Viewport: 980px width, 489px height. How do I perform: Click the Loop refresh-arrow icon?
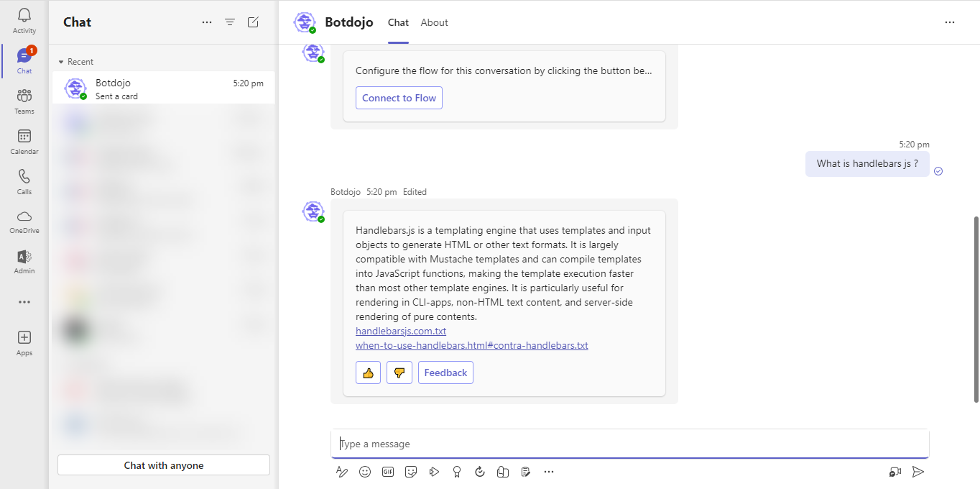tap(480, 472)
